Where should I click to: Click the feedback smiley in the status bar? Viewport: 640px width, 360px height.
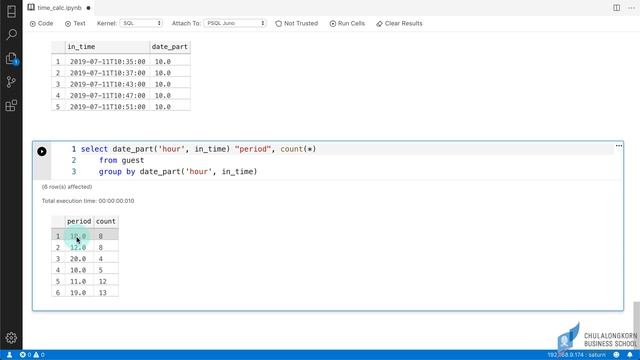click(616, 355)
